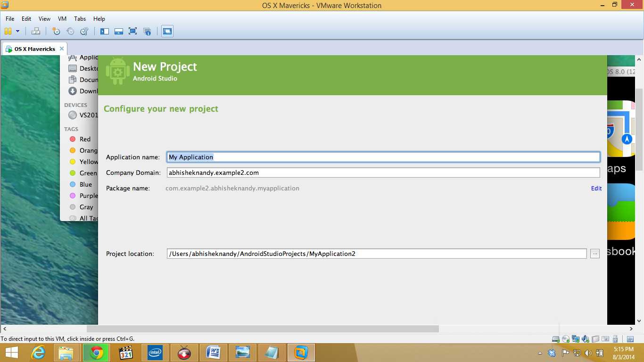Browse project location with the ... button
The height and width of the screenshot is (362, 644).
(595, 254)
